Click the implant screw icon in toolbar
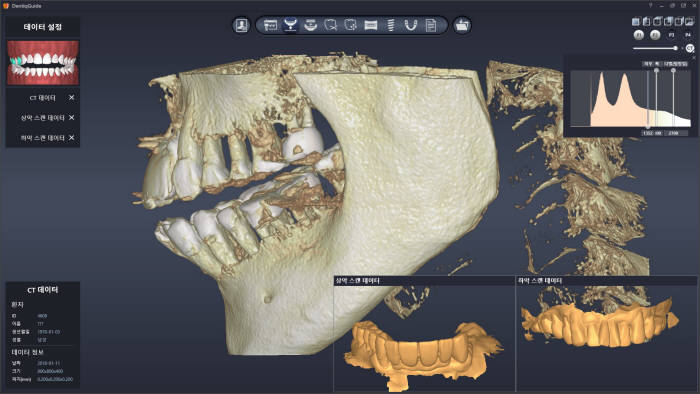Screen dimensions: 700x394 coord(391,25)
